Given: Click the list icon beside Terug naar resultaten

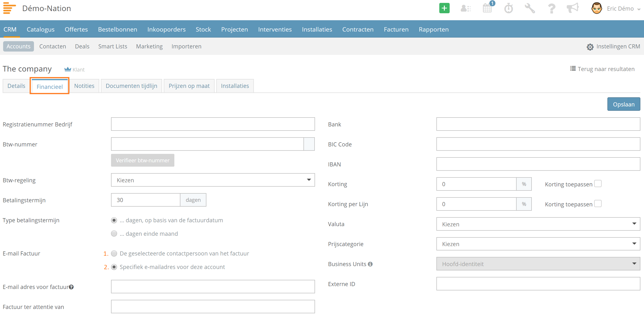Looking at the screenshot, I should (573, 68).
